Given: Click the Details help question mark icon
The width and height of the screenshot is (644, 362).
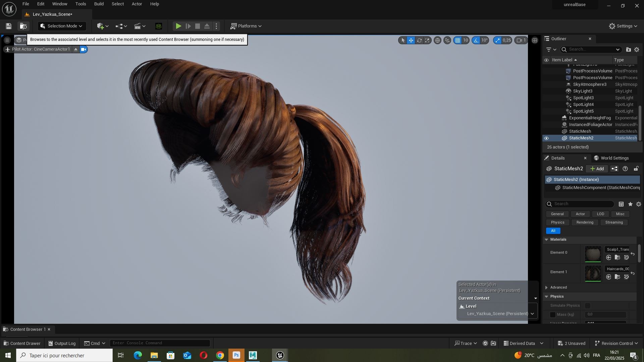Looking at the screenshot, I should [625, 169].
